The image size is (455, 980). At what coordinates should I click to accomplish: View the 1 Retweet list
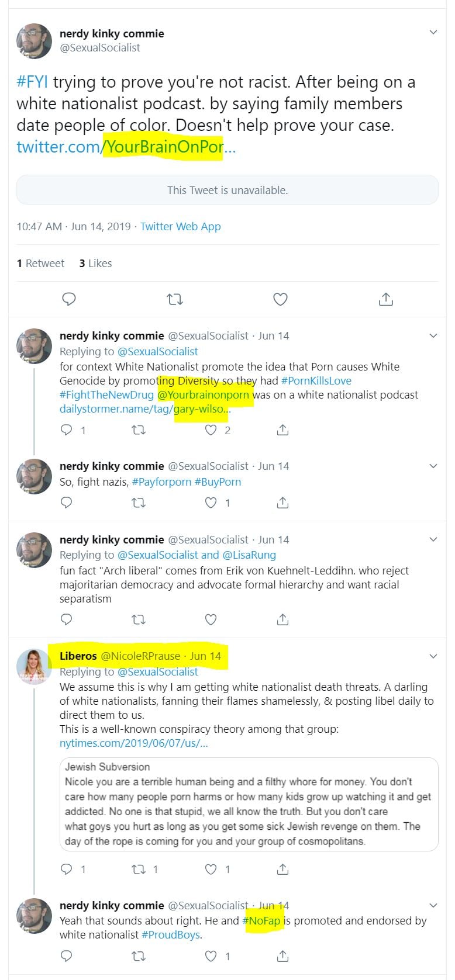[x=40, y=264]
